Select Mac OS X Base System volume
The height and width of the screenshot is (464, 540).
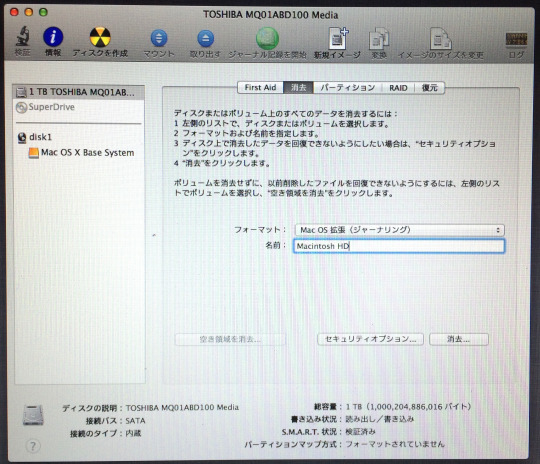click(x=81, y=153)
